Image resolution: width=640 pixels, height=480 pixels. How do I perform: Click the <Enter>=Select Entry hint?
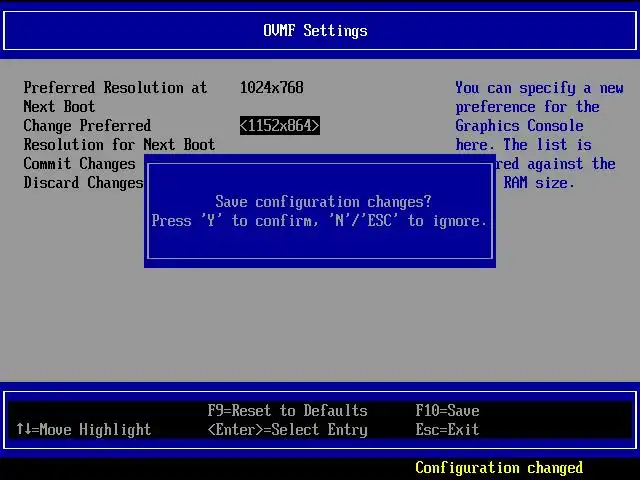pyautogui.click(x=287, y=429)
